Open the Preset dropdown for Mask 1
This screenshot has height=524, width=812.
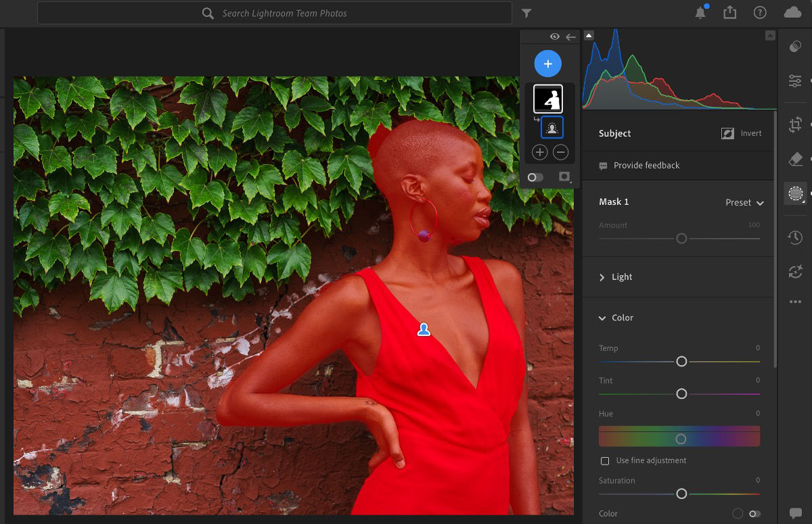(x=743, y=202)
